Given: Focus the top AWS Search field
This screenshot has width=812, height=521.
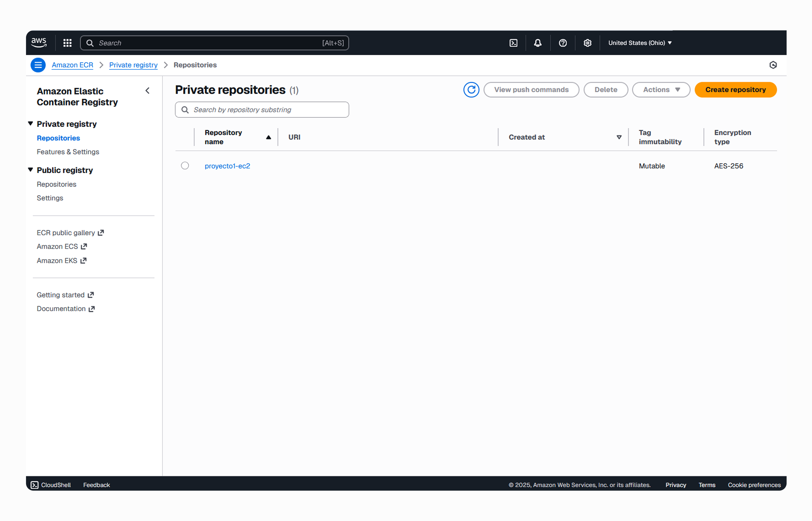Looking at the screenshot, I should click(215, 43).
